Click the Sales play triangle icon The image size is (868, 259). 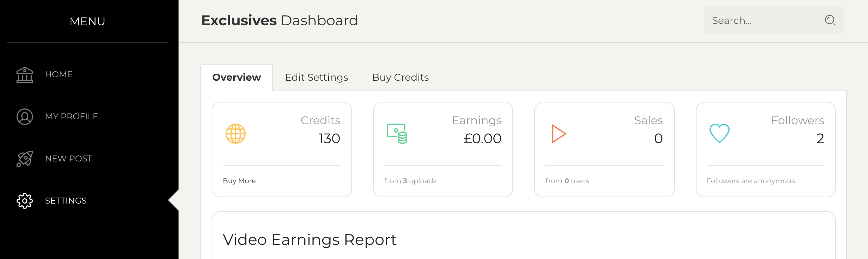[x=558, y=134]
